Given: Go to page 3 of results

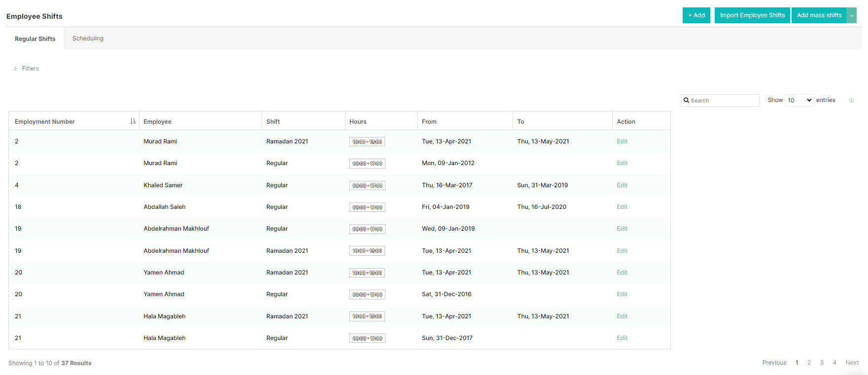Looking at the screenshot, I should (x=822, y=363).
